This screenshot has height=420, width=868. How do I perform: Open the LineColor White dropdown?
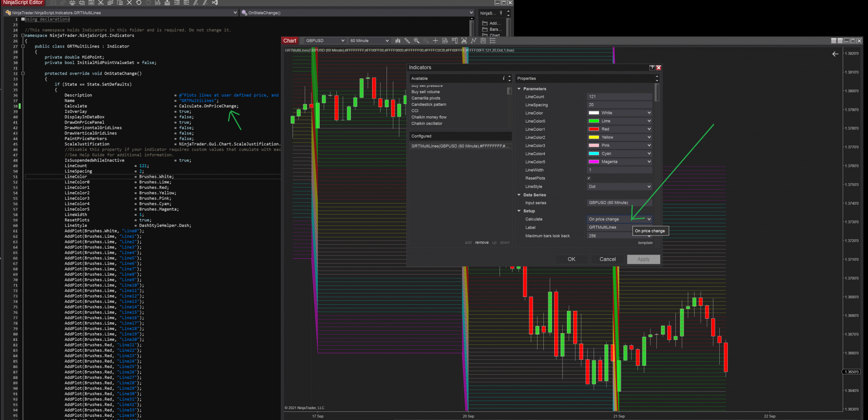619,113
